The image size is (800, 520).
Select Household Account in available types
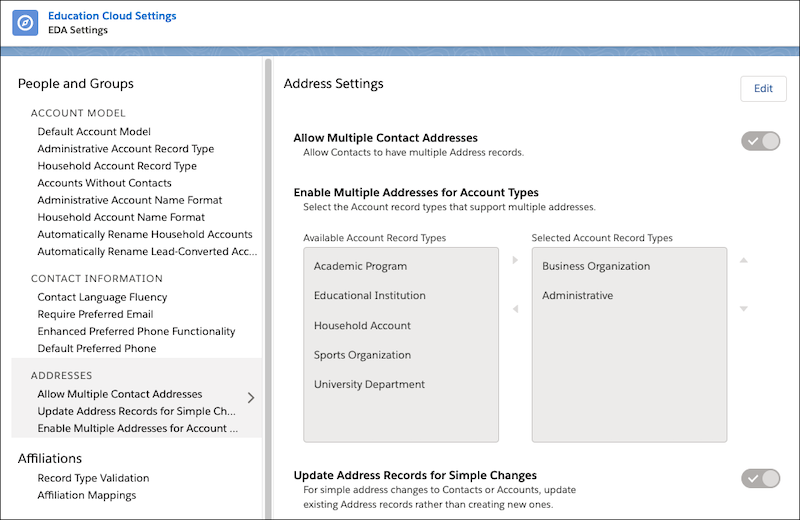click(x=362, y=326)
